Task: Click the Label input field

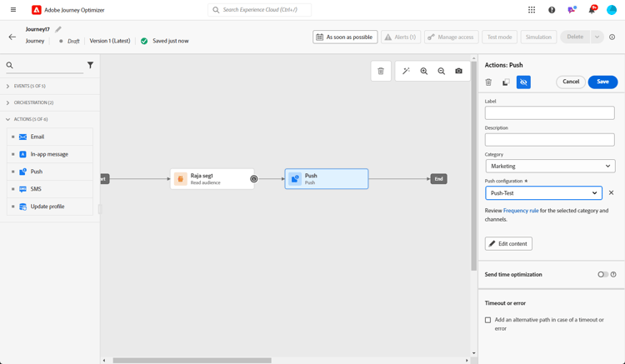Action: (550, 112)
